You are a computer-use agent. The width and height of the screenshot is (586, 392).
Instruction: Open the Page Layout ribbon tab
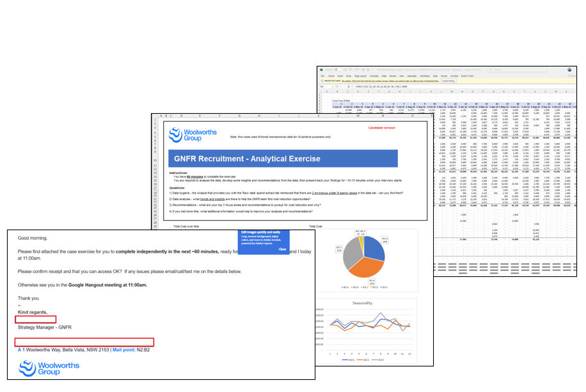click(361, 76)
